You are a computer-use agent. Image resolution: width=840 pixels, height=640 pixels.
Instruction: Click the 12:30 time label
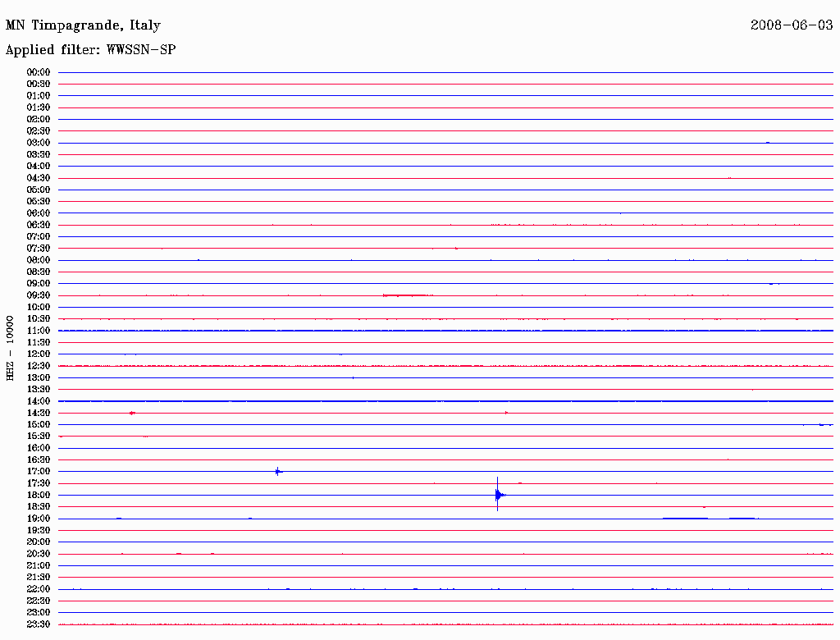[39, 366]
